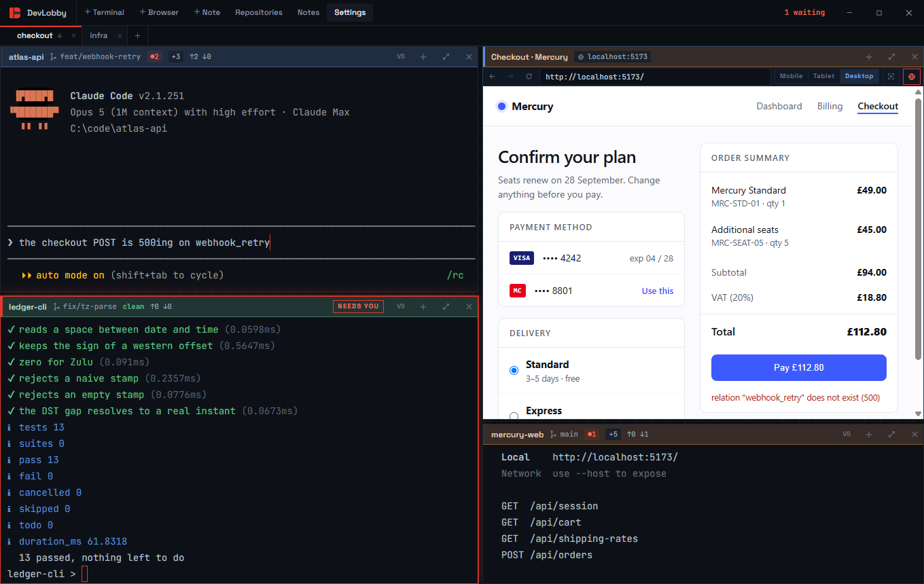Go back in the embedded browser
Screen dimensions: 924x584
[494, 77]
